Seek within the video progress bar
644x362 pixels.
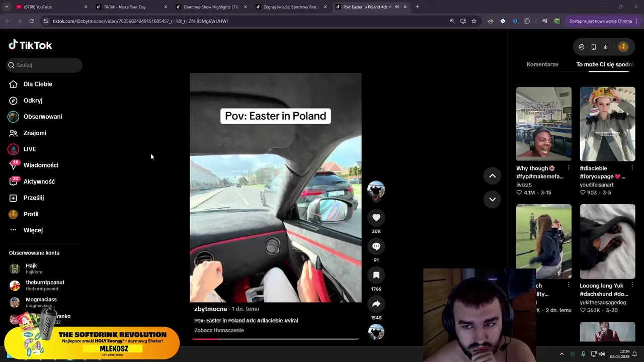[x=275, y=339]
